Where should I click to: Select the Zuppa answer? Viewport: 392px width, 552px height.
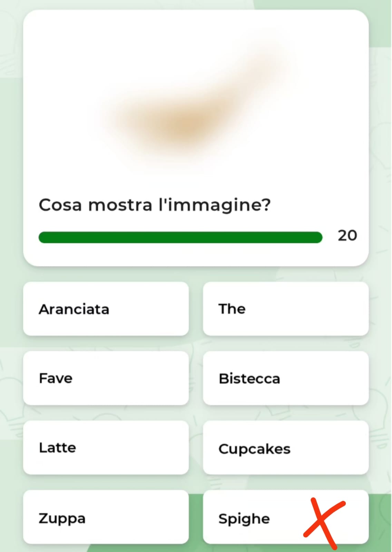pyautogui.click(x=106, y=517)
